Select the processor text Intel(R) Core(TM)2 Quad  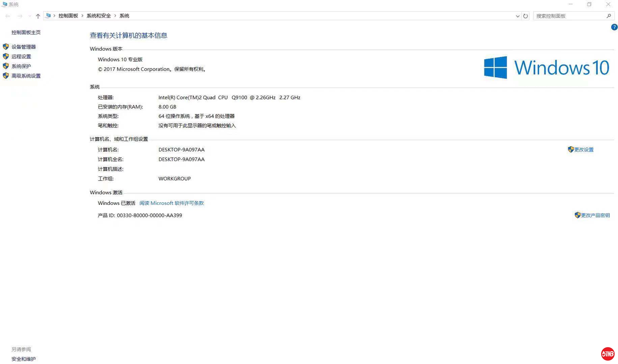coord(187,97)
